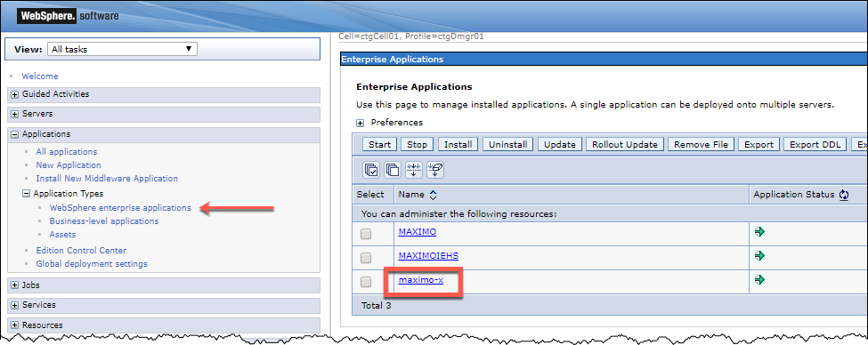Open the Welcome link
868x345 pixels.
[40, 76]
